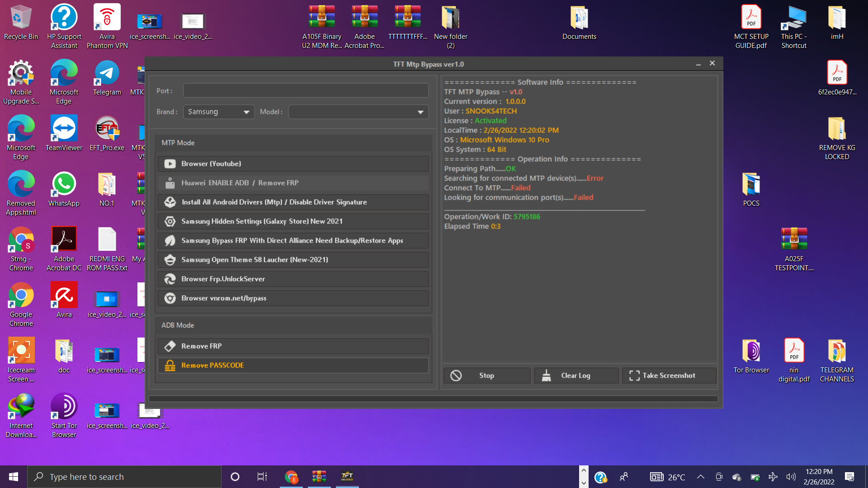The image size is (868, 488).
Task: Open Avira Phantom VPN shortcut
Action: (x=107, y=26)
